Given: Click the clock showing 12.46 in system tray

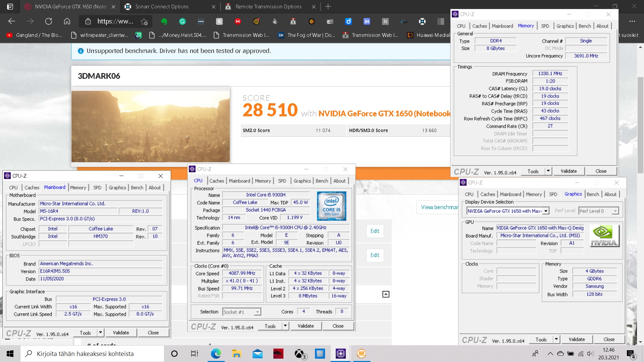Looking at the screenshot, I should 609,350.
